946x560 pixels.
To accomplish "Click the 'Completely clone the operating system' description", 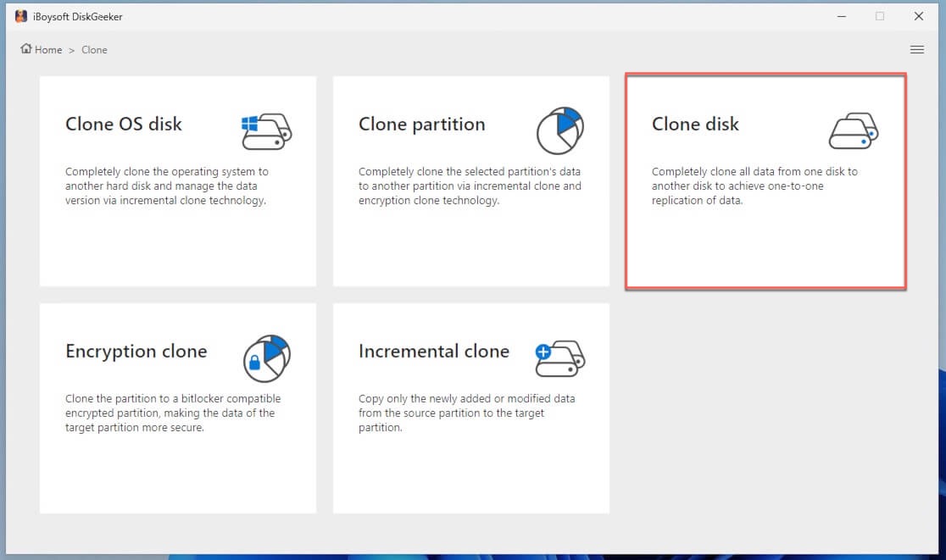I will pos(167,186).
